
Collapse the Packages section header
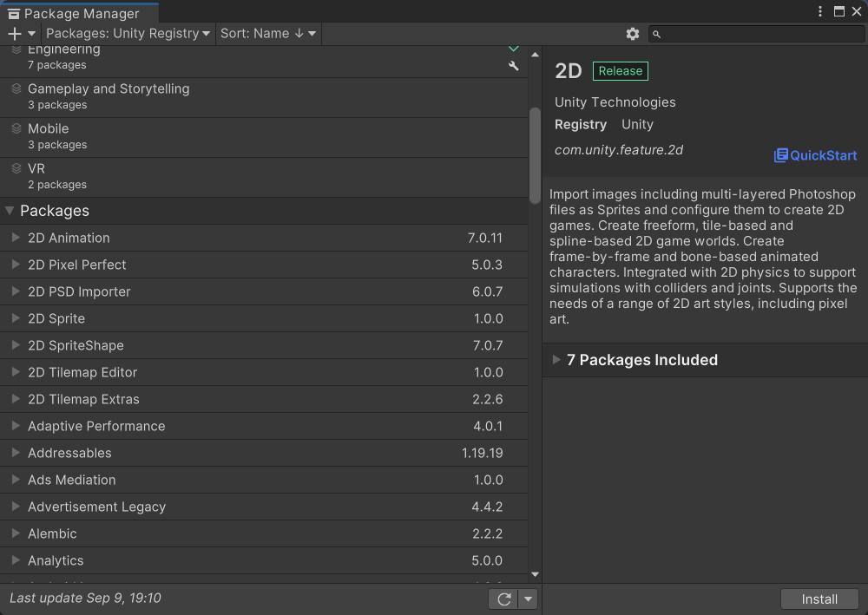pos(10,211)
